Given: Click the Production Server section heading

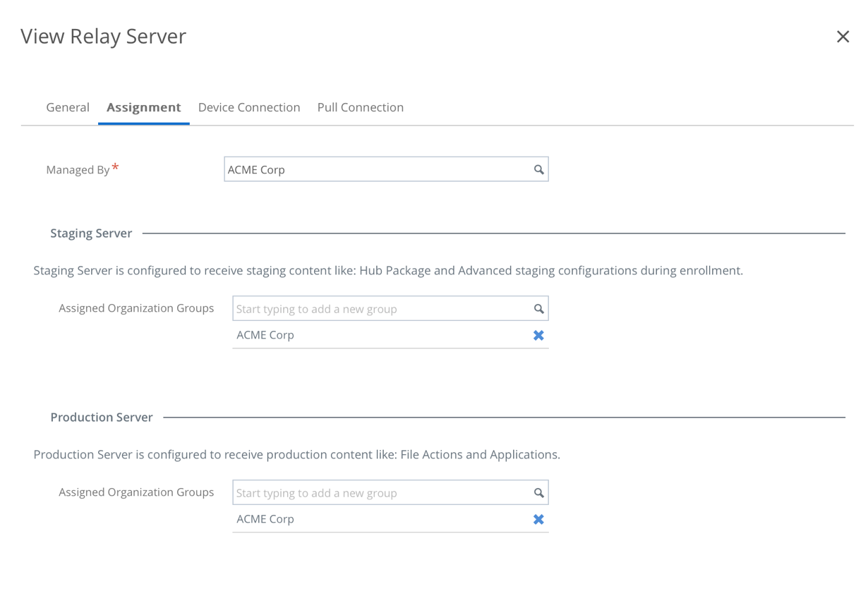Looking at the screenshot, I should [x=102, y=418].
